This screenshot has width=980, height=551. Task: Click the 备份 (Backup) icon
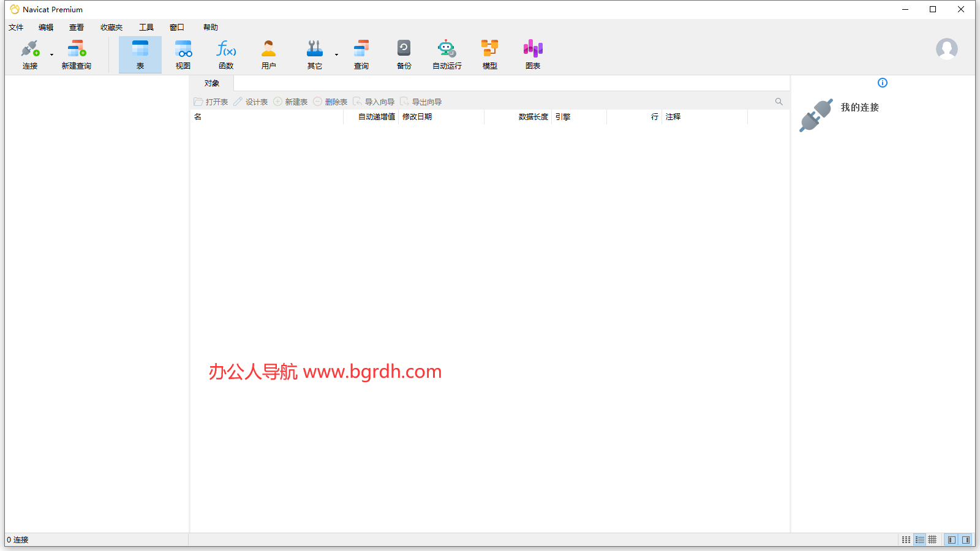[x=404, y=54]
